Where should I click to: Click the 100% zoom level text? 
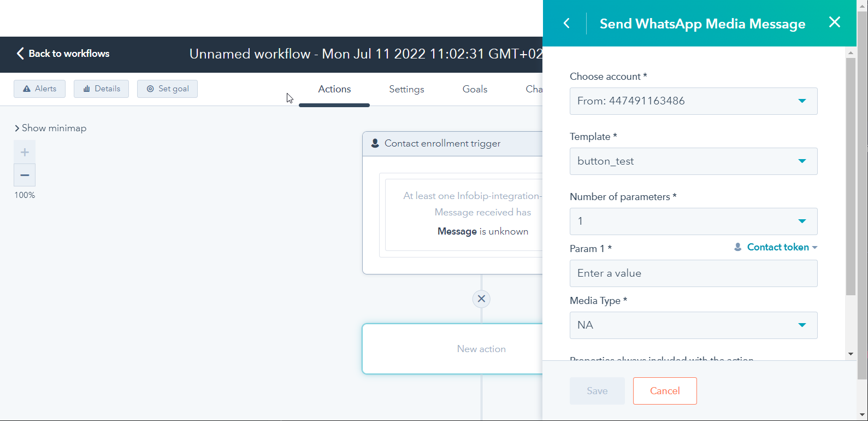(25, 195)
